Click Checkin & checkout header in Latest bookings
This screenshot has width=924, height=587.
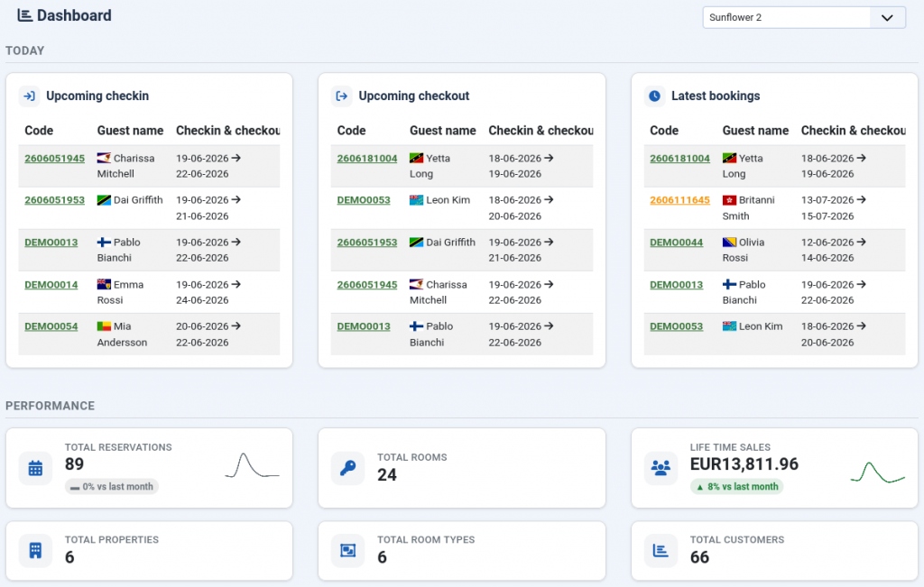point(854,131)
